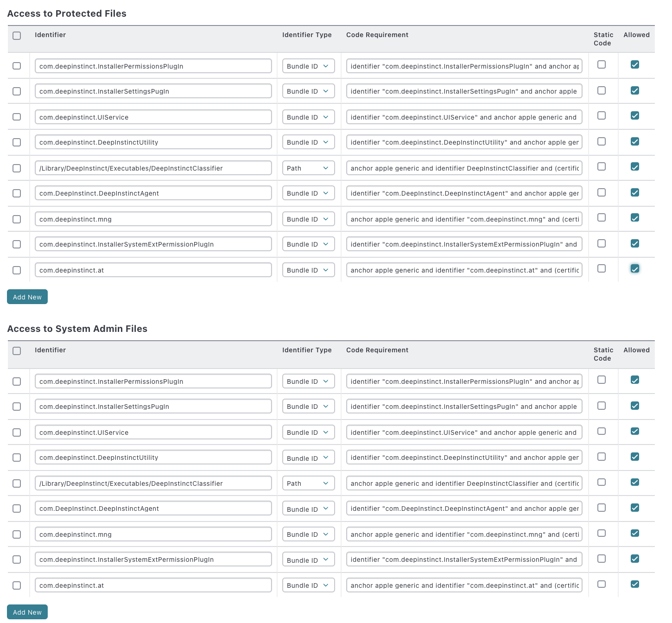
Task: Edit code requirement for InstallerSettingsPugIn in System Admin Files
Action: [x=464, y=406]
